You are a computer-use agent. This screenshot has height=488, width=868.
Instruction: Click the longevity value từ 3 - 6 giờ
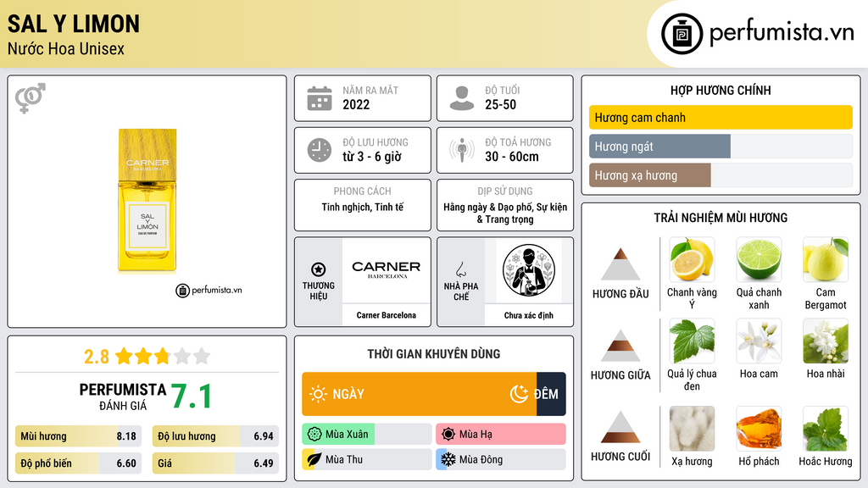point(372,157)
